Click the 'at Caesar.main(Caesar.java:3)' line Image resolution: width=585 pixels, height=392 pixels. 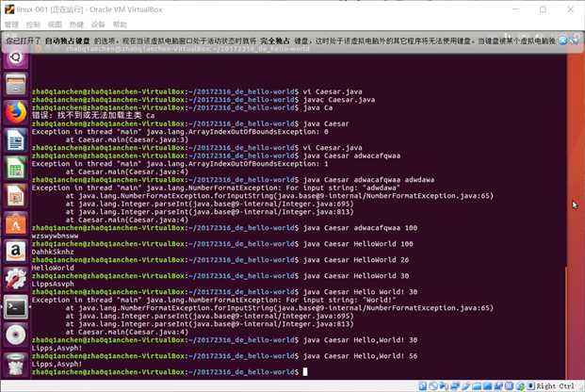(127, 139)
